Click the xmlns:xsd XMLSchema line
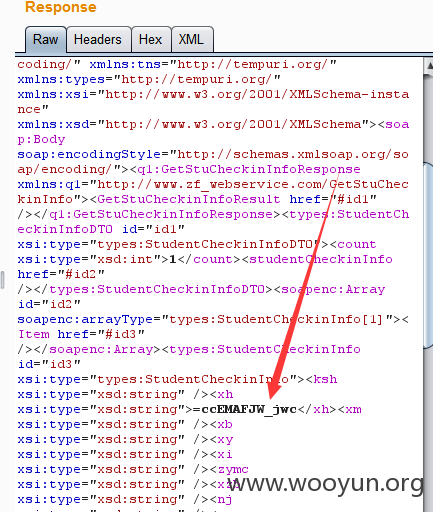 (x=213, y=124)
